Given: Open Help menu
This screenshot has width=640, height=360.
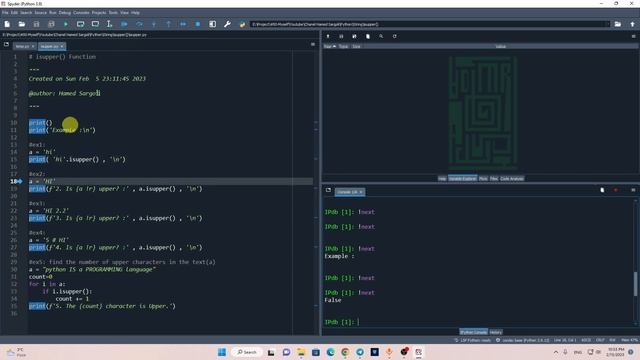Looking at the screenshot, I should [x=136, y=13].
